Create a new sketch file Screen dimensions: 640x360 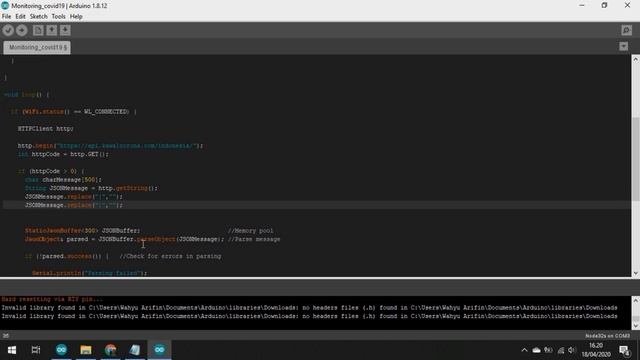click(38, 30)
